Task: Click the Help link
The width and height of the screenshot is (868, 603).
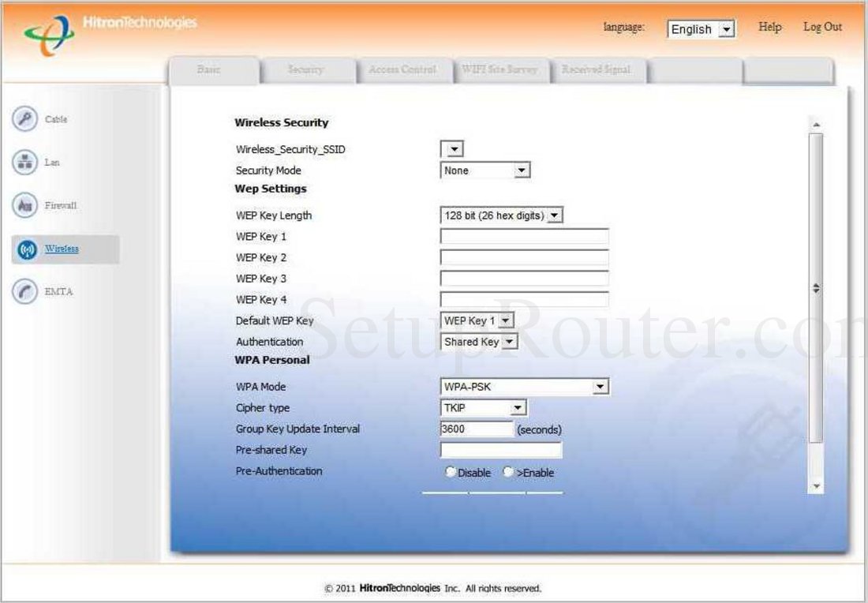Action: pos(769,27)
